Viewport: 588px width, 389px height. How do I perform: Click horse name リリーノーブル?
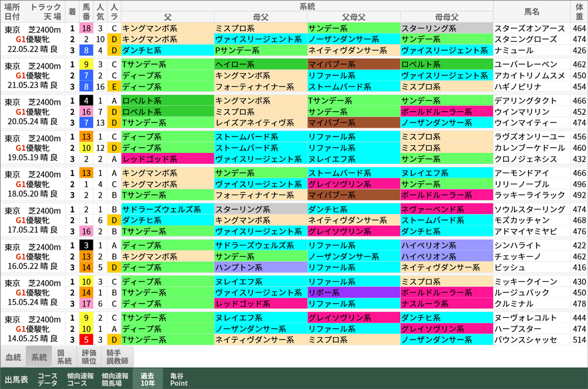(522, 184)
